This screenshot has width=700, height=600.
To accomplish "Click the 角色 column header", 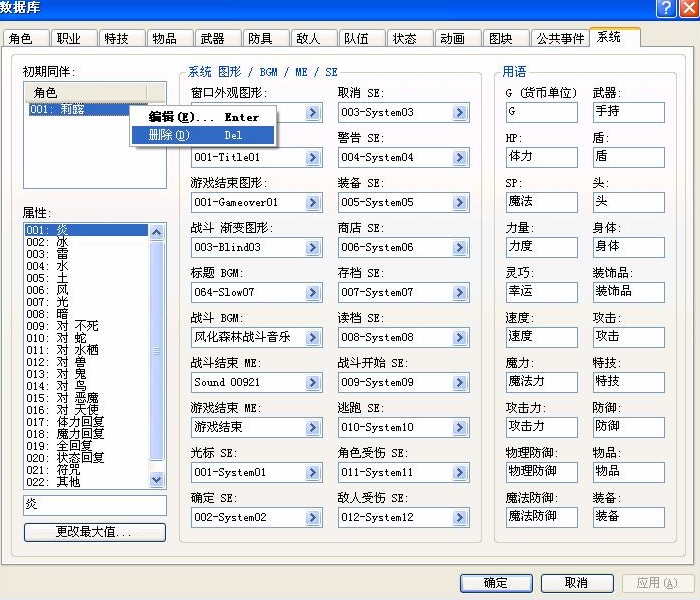I will 85,92.
